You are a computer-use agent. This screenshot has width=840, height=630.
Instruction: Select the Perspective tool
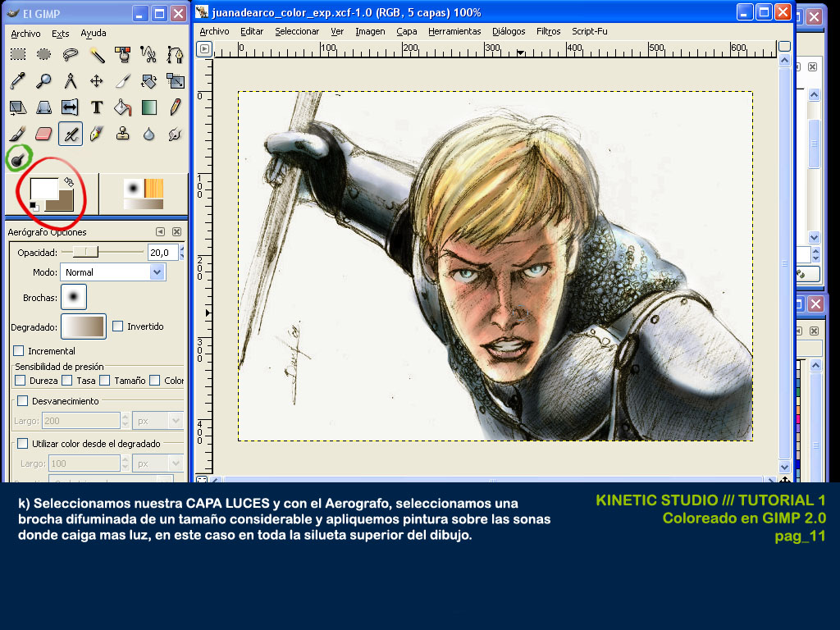pyautogui.click(x=44, y=107)
